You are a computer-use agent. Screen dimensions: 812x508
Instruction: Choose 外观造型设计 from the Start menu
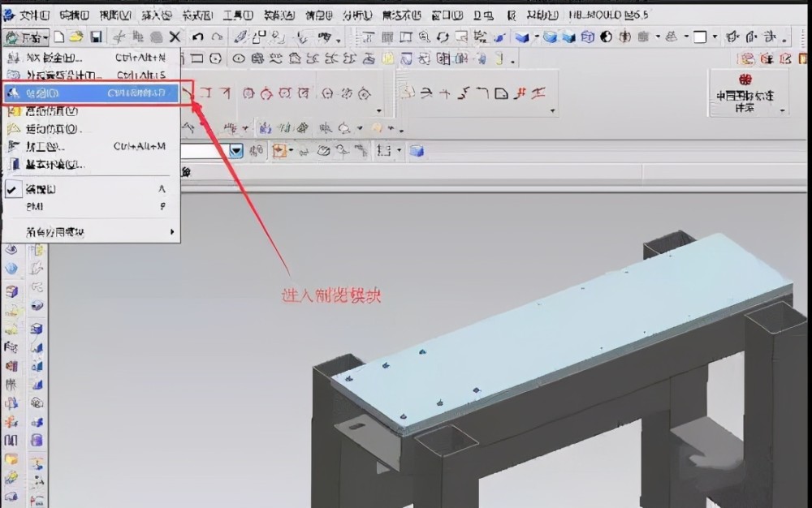point(91,75)
